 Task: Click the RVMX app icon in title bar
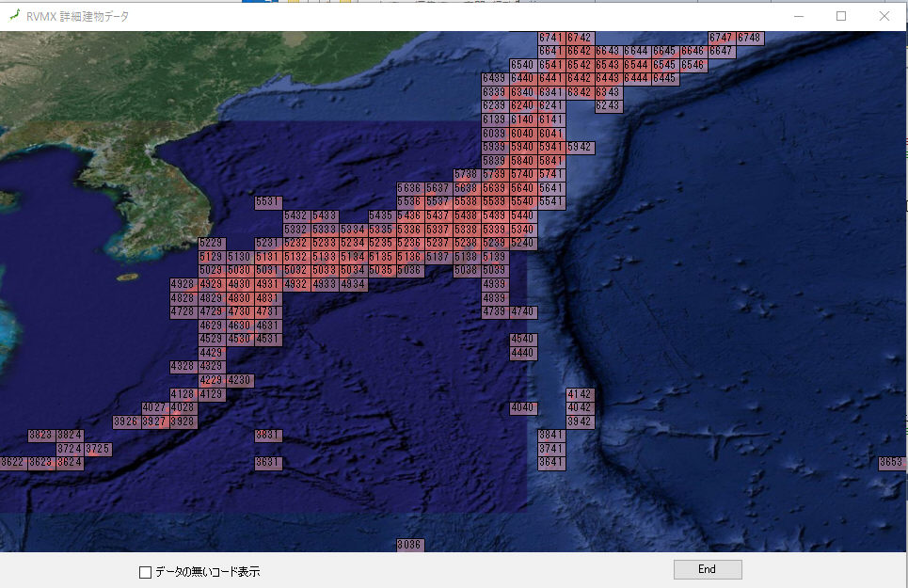tap(13, 16)
